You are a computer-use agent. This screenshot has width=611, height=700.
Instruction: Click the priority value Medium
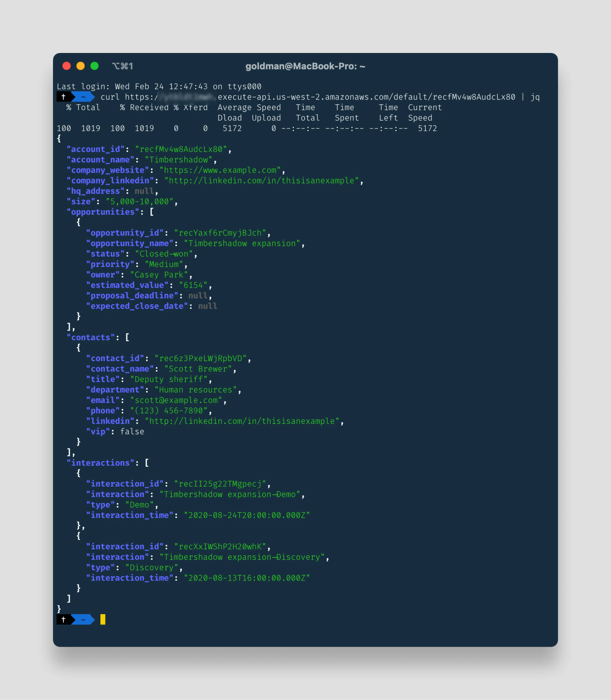point(164,264)
